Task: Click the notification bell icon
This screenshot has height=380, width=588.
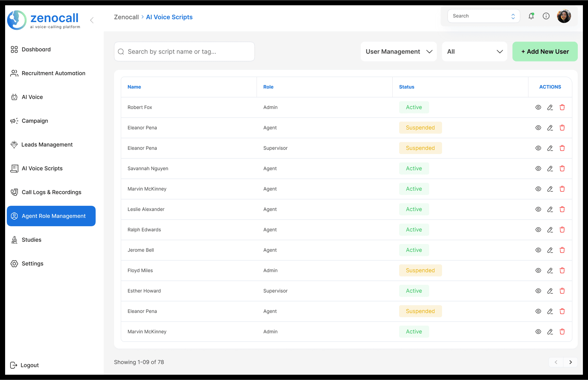Action: 531,16
